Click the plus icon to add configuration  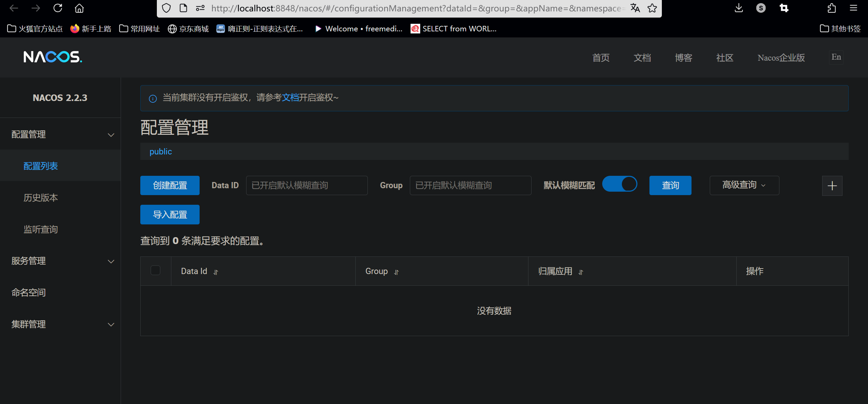point(832,186)
